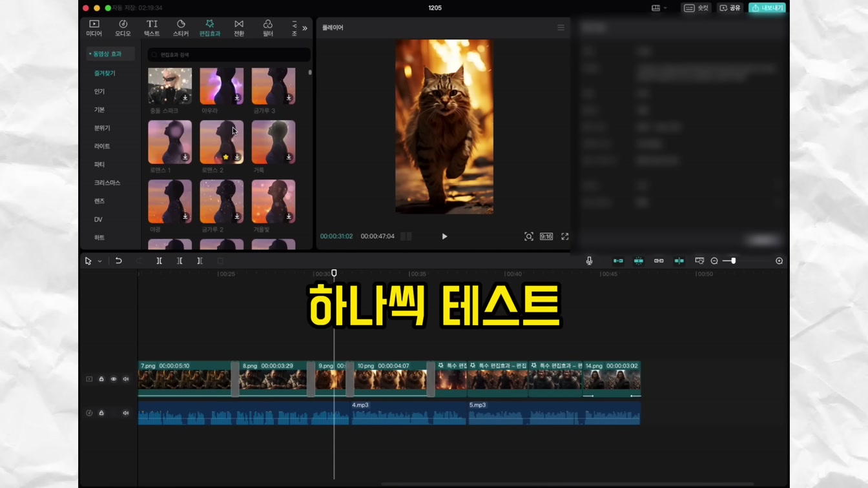Screen dimensions: 868x488
Task: Select the 인기 popular category
Action: click(99, 92)
